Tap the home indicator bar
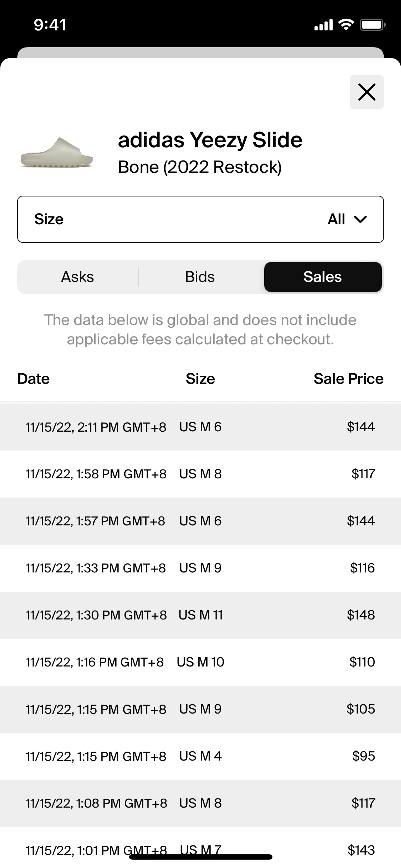Screen dimensions: 401x868 [200, 857]
